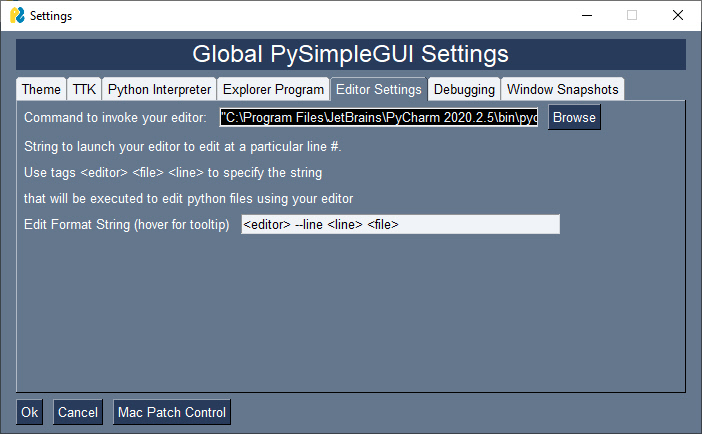The height and width of the screenshot is (434, 702).
Task: Switch to the Theme tab
Action: point(42,89)
